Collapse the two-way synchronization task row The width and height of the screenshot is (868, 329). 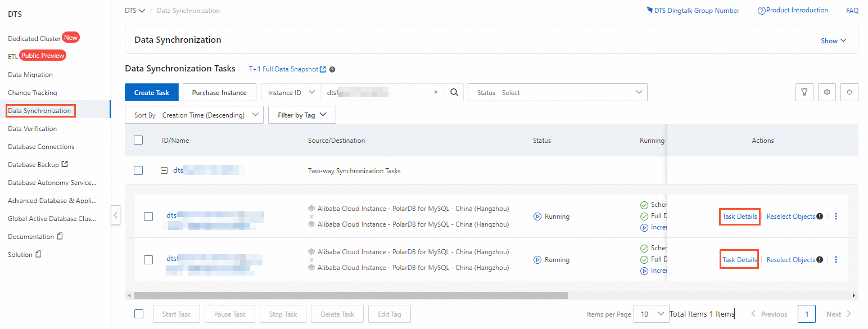coord(164,170)
